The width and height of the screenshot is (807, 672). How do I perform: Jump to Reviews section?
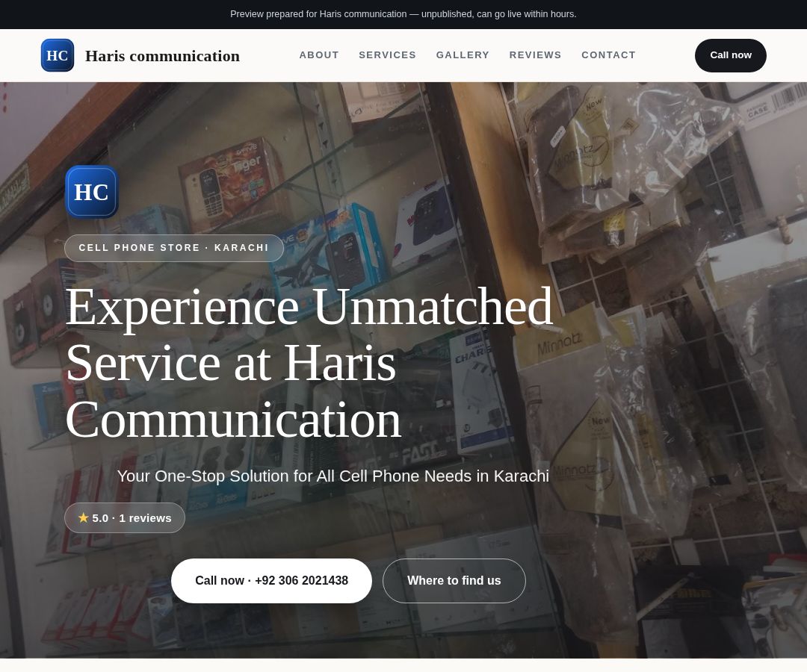pos(535,55)
